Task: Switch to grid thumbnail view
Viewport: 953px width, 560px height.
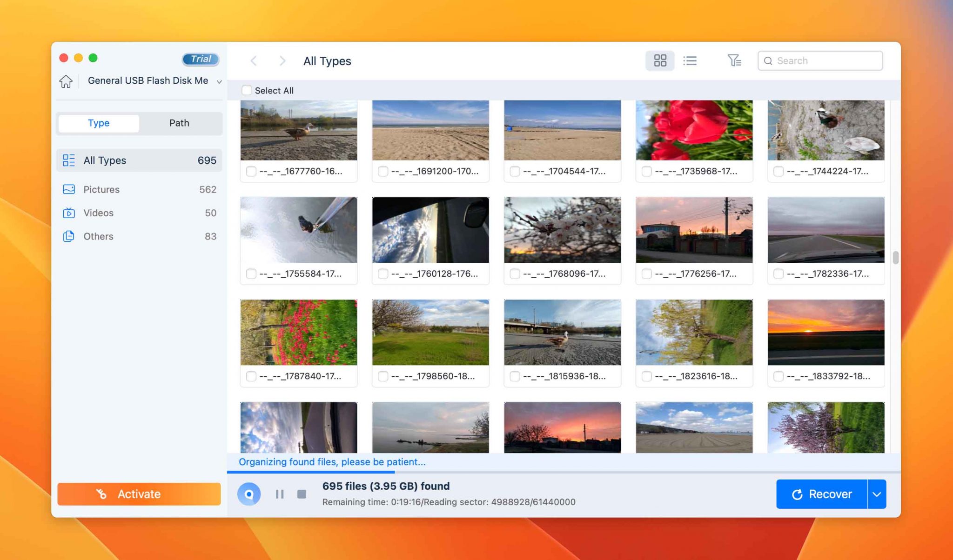Action: pos(660,61)
